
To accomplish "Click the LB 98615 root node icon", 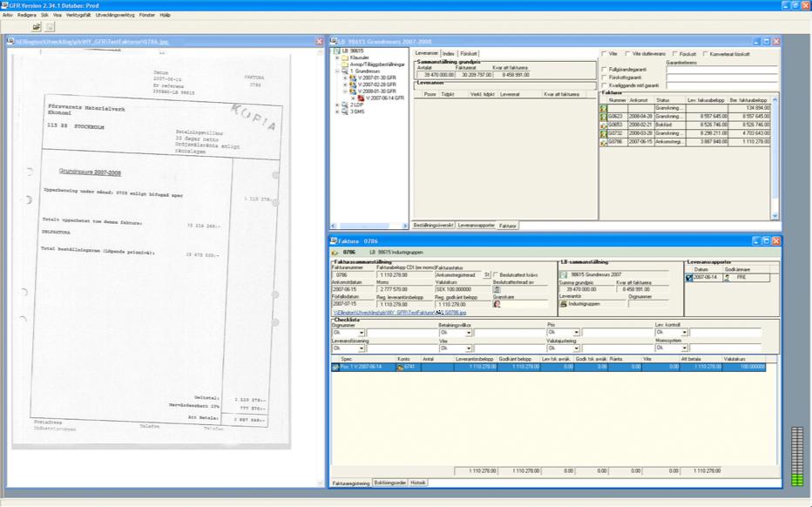I will click(336, 51).
